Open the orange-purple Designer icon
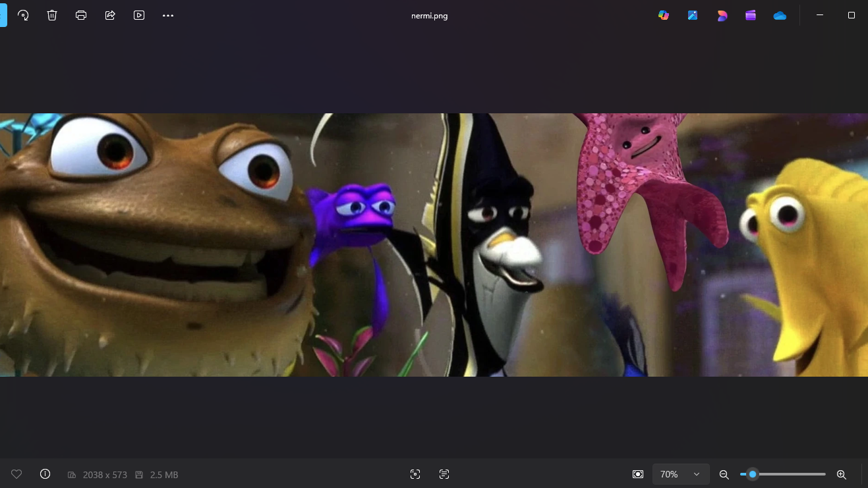The image size is (868, 488). (x=722, y=15)
